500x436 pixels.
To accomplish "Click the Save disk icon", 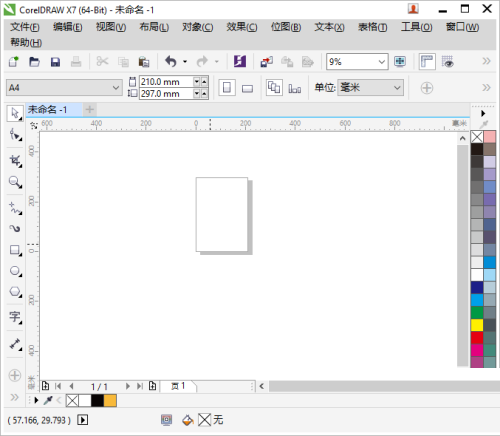I will click(x=55, y=62).
